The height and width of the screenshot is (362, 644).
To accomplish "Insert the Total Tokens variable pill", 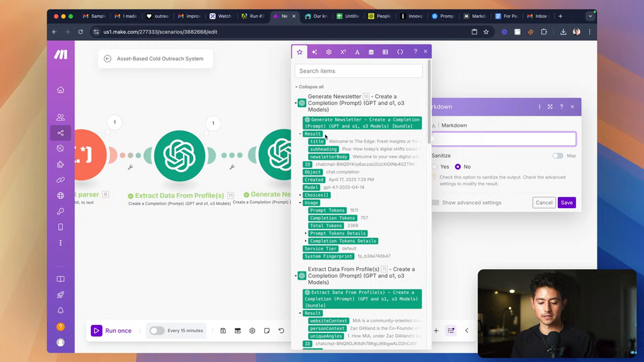I will [x=326, y=226].
